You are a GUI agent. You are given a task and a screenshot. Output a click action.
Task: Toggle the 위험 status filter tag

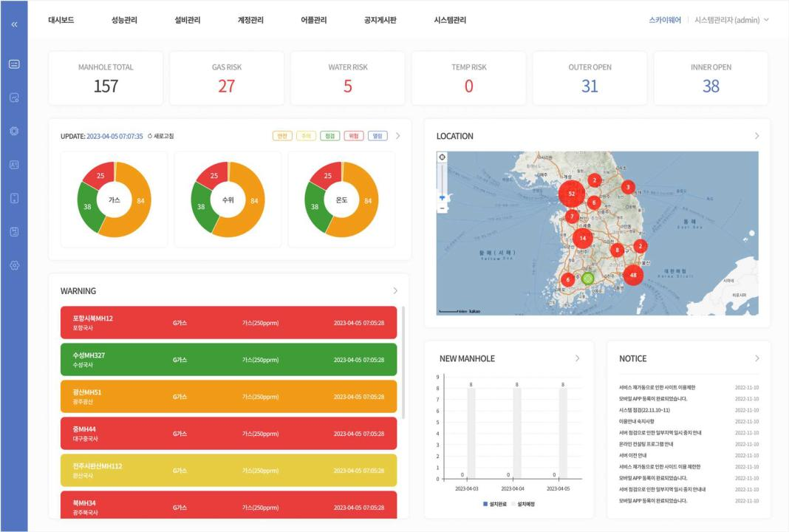[x=354, y=136]
